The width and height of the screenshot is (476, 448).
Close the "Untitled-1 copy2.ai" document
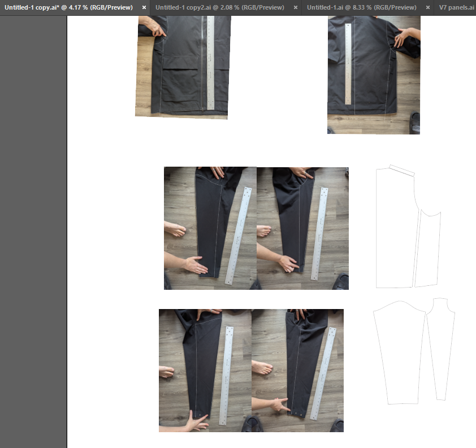point(295,7)
